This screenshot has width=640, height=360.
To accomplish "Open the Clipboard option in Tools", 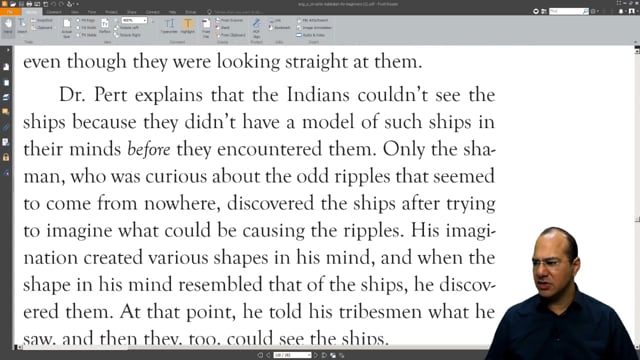I will tap(42, 28).
